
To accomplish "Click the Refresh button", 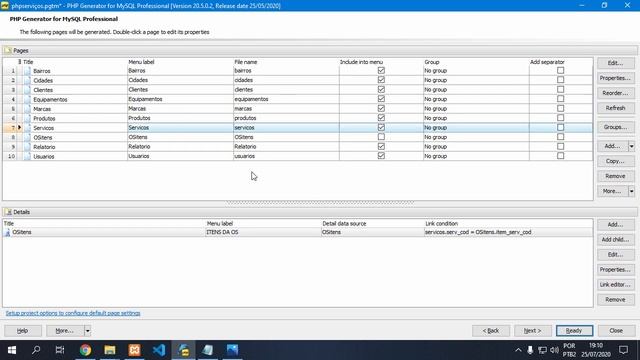I will [x=616, y=108].
